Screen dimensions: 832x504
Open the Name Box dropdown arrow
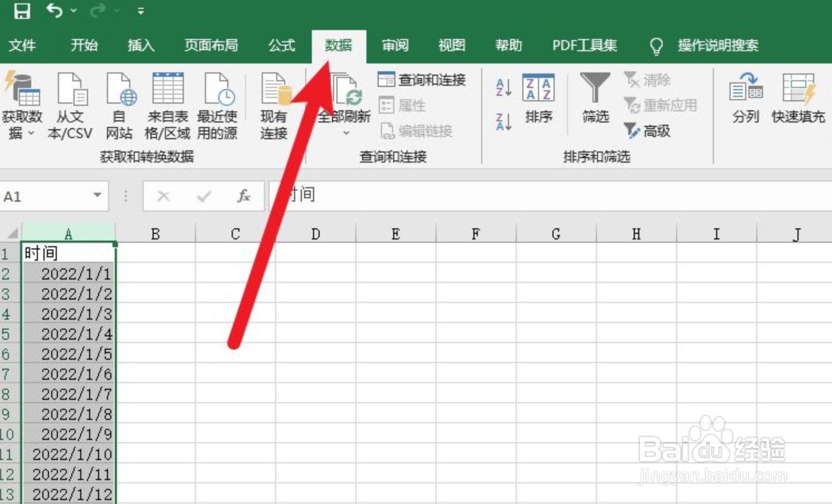coord(97,195)
